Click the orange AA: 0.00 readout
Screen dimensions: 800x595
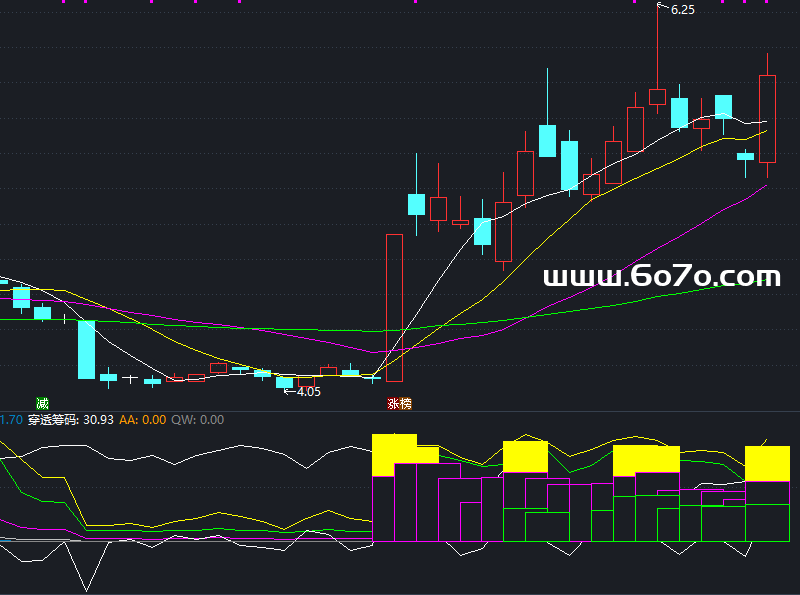click(x=143, y=420)
